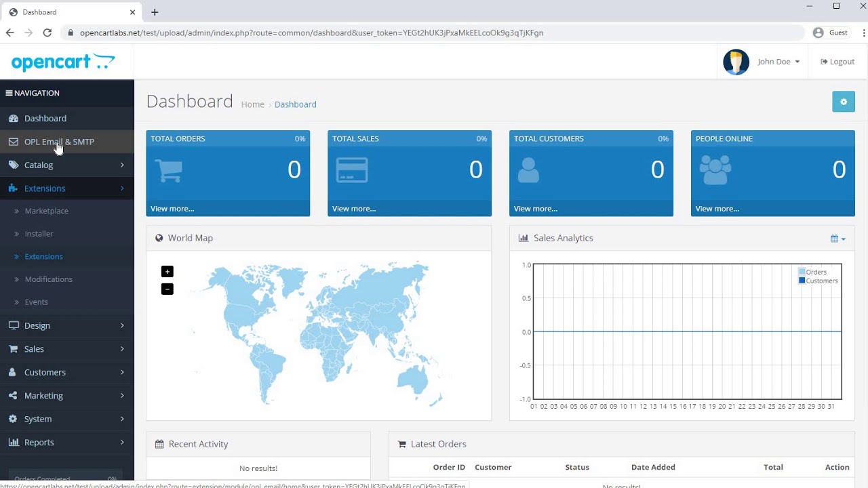Select the Dashboard browser tab

click(x=71, y=12)
